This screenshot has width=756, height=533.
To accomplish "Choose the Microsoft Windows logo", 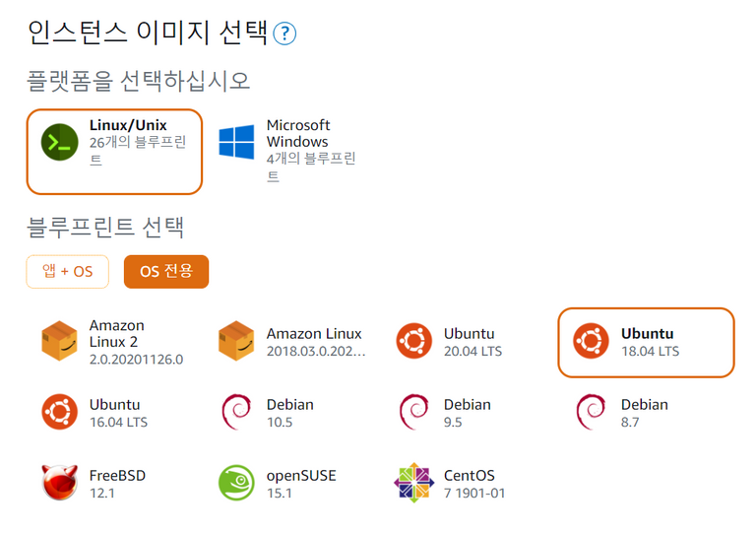I will click(x=236, y=142).
